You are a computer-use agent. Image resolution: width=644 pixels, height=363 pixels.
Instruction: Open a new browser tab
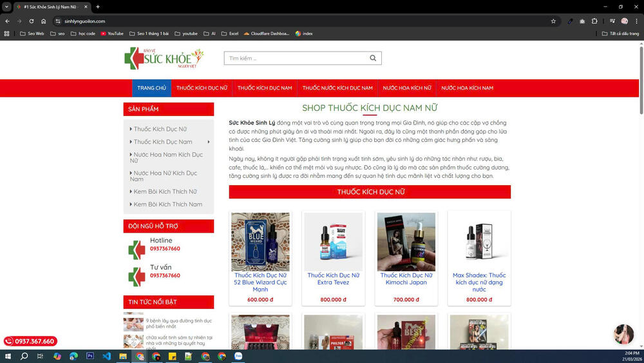pyautogui.click(x=98, y=6)
